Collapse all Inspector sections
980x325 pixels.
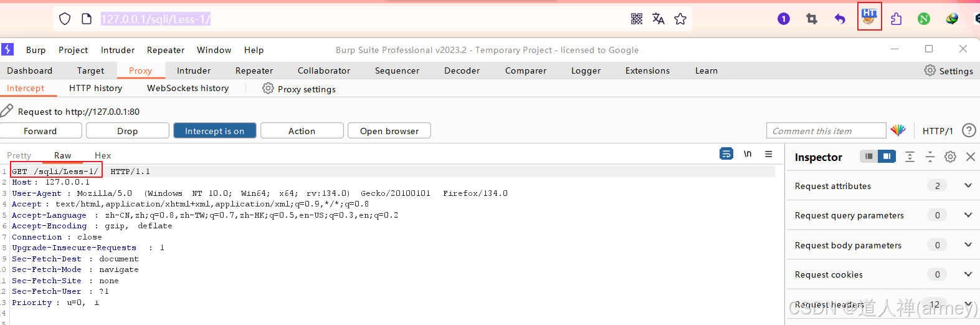(930, 157)
